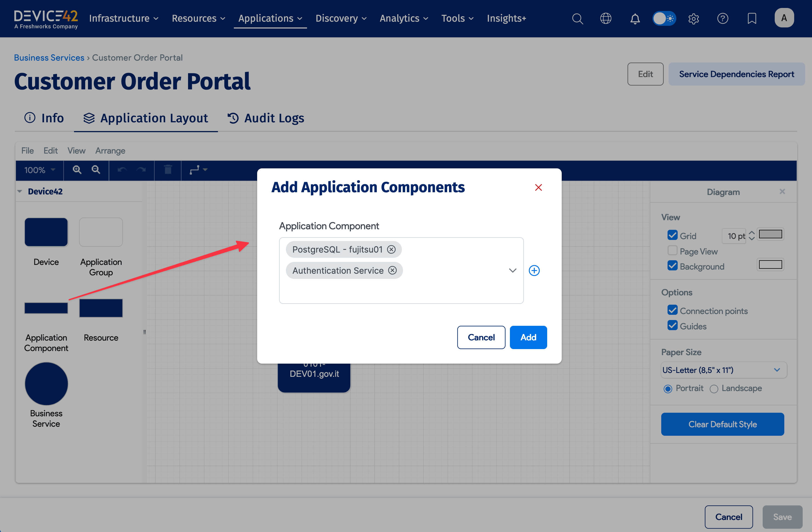Image resolution: width=812 pixels, height=532 pixels.
Task: Expand the Application Component dropdown
Action: point(512,270)
